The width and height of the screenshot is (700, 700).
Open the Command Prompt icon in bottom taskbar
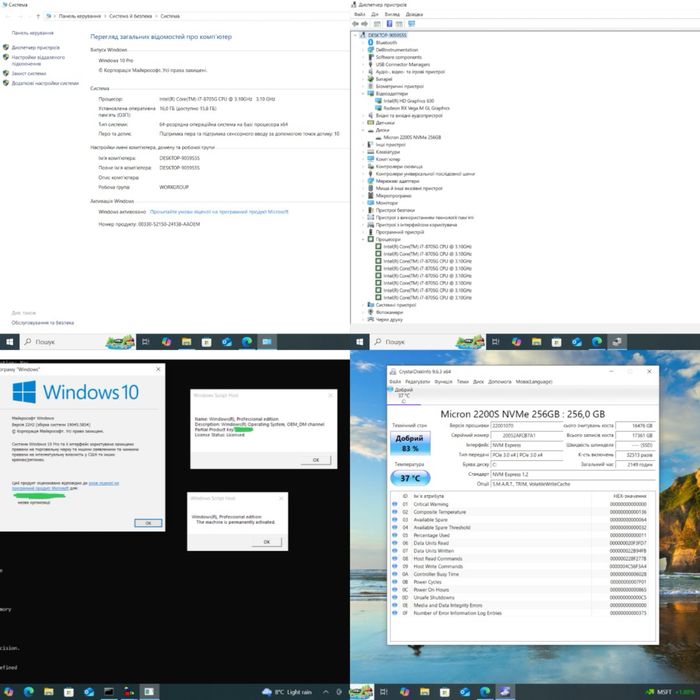coord(108,692)
